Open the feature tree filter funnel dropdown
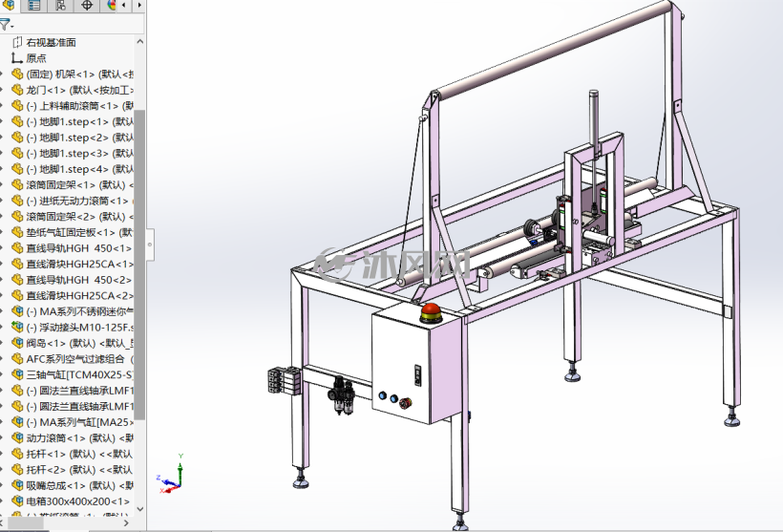Viewport: 783px width, 532px height. coord(6,24)
